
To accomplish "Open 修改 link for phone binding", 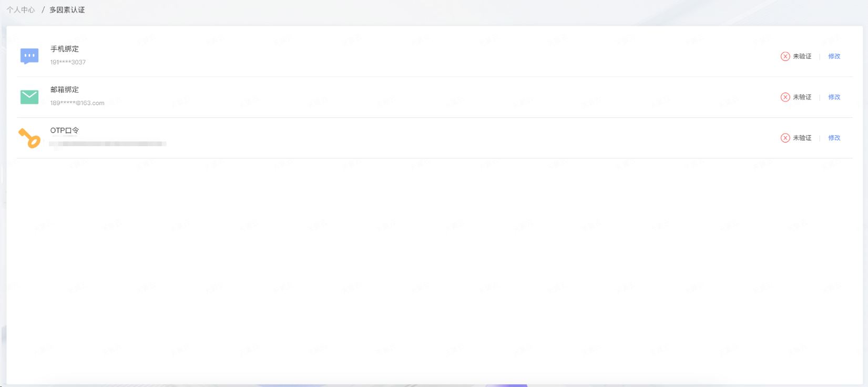I will (x=834, y=56).
